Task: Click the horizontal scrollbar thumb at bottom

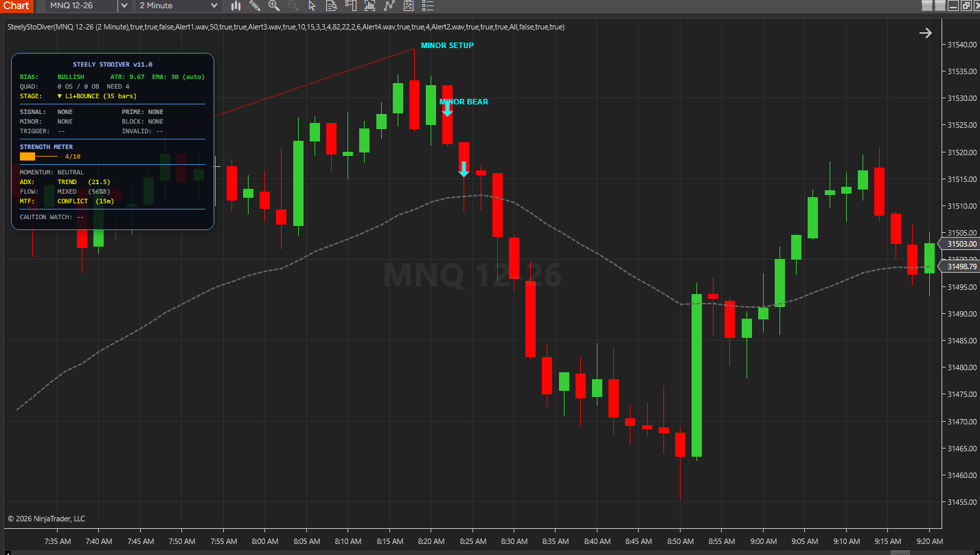Action: 900,552
